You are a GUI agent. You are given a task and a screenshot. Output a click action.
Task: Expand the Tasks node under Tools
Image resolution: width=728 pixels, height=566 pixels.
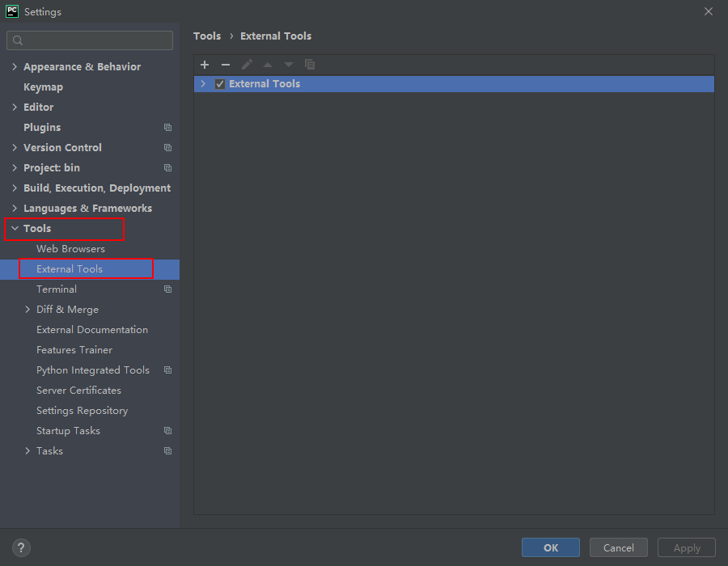pyautogui.click(x=28, y=451)
